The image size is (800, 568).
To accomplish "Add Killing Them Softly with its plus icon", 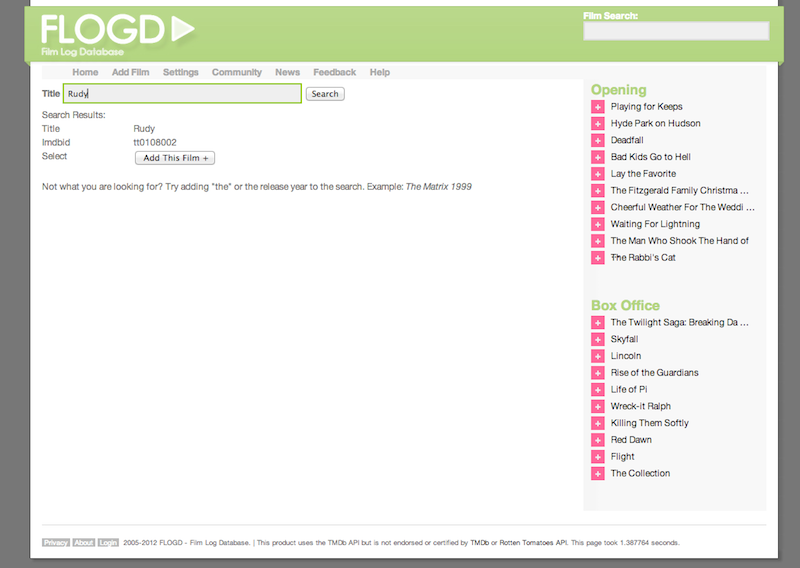I will point(597,424).
